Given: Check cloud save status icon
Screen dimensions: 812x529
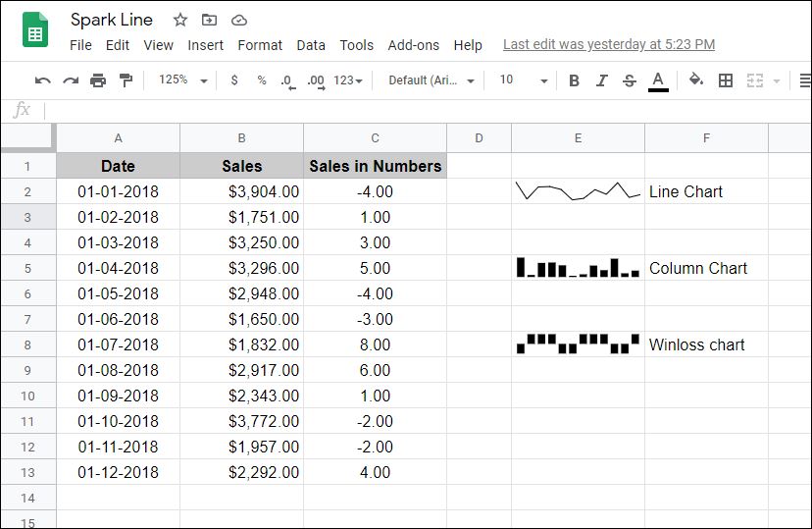Looking at the screenshot, I should (x=238, y=21).
